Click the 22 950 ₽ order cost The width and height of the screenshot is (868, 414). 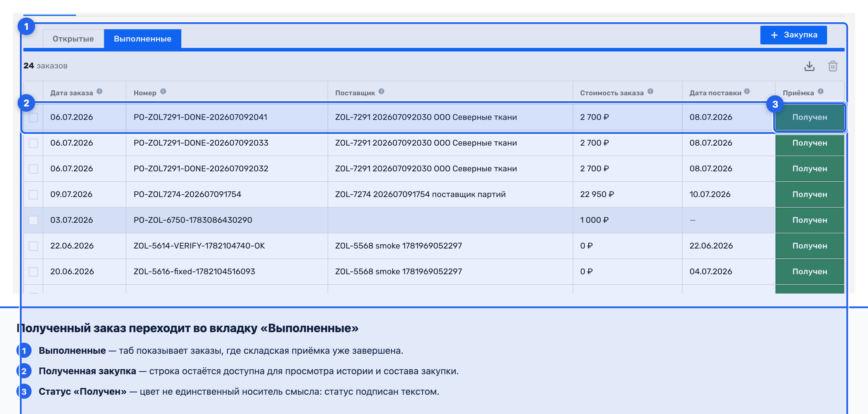597,194
